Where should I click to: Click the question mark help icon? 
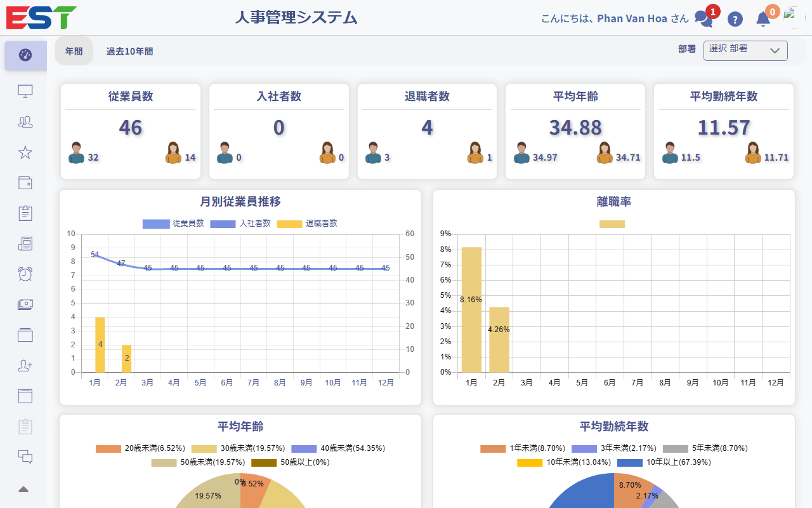(735, 19)
